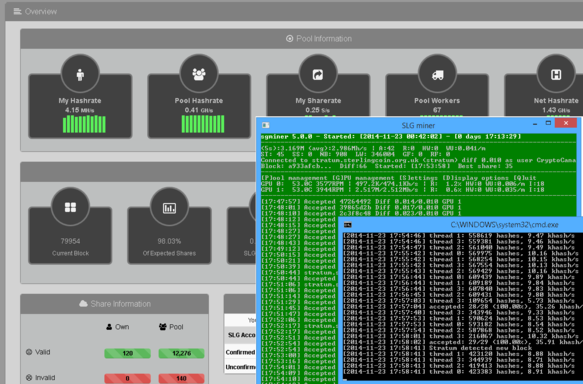Click the My Hashrate bar graph
583x384 pixels.
click(x=84, y=124)
